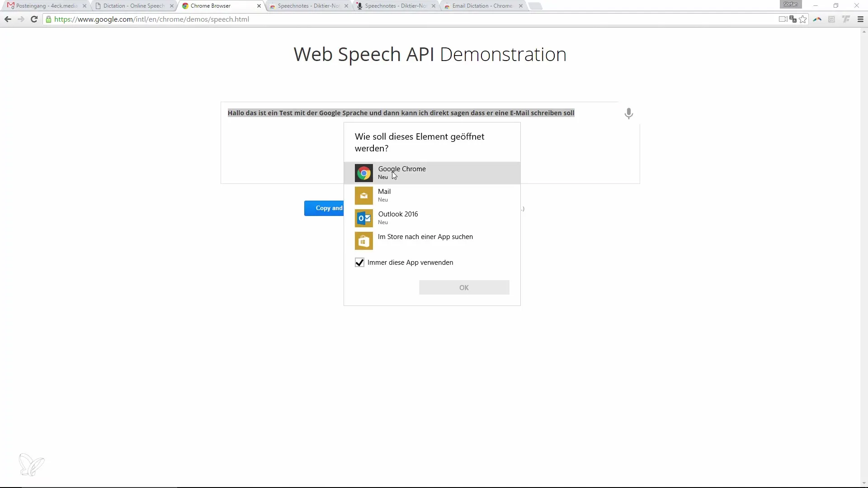
Task: Choose Mail to open the element
Action: (432, 196)
